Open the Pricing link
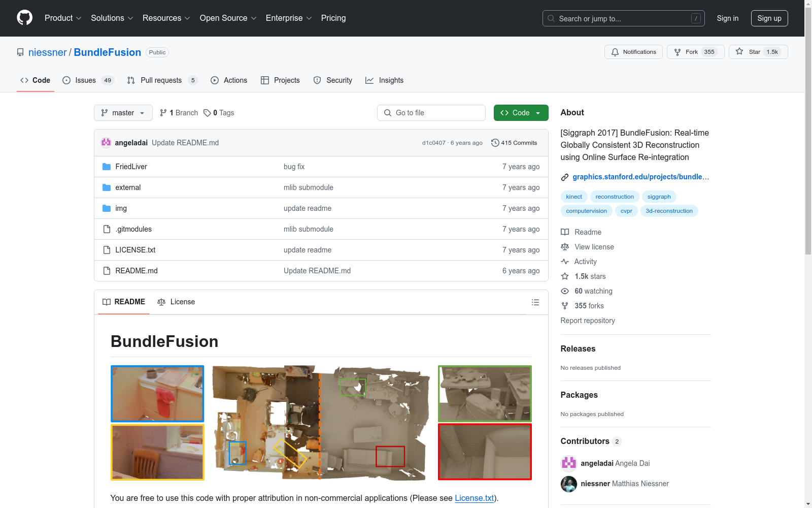 (333, 18)
